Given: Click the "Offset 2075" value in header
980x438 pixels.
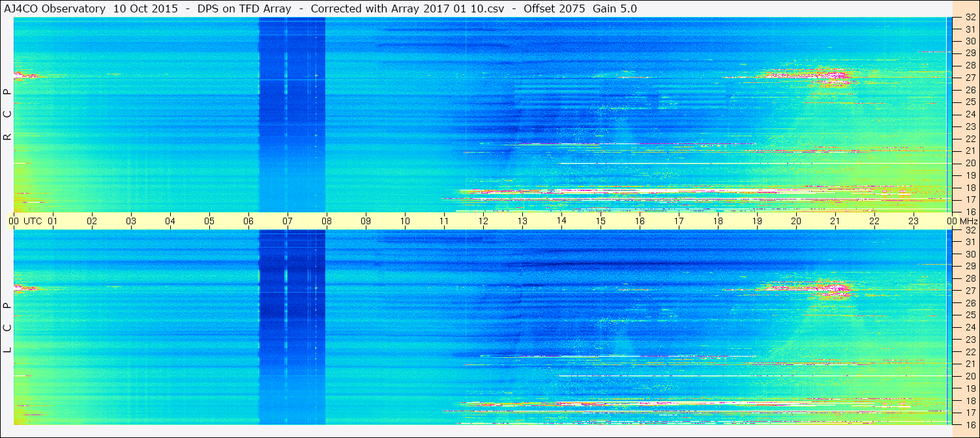Looking at the screenshot, I should 555,8.
